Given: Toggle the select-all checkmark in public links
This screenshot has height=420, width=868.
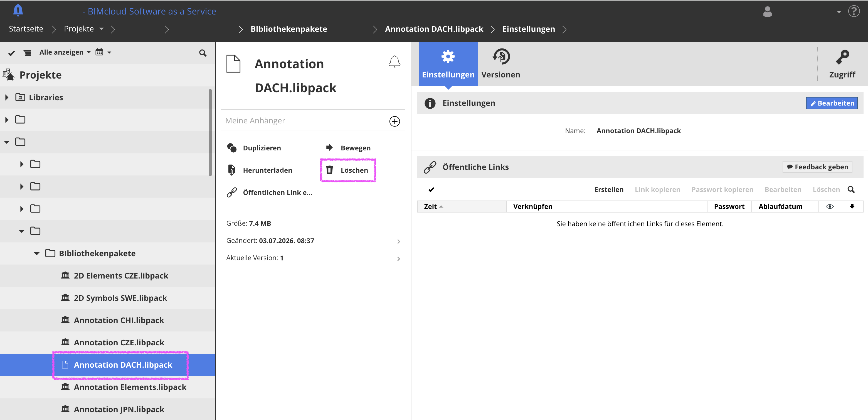Looking at the screenshot, I should coord(431,190).
